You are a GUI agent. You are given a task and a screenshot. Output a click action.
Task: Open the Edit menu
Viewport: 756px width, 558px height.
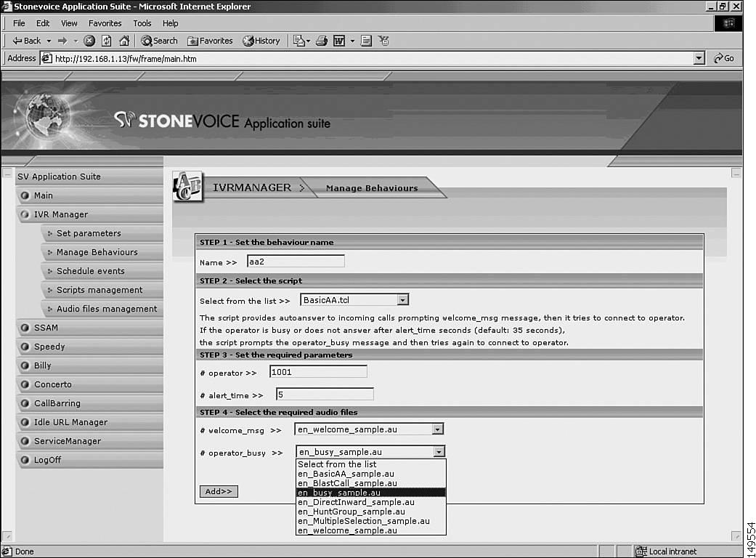(43, 23)
